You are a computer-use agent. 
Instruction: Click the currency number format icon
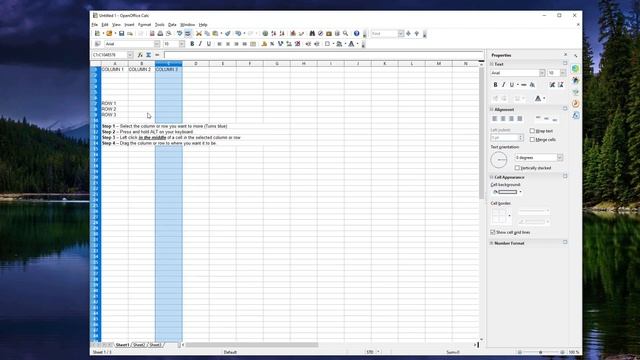tap(264, 44)
